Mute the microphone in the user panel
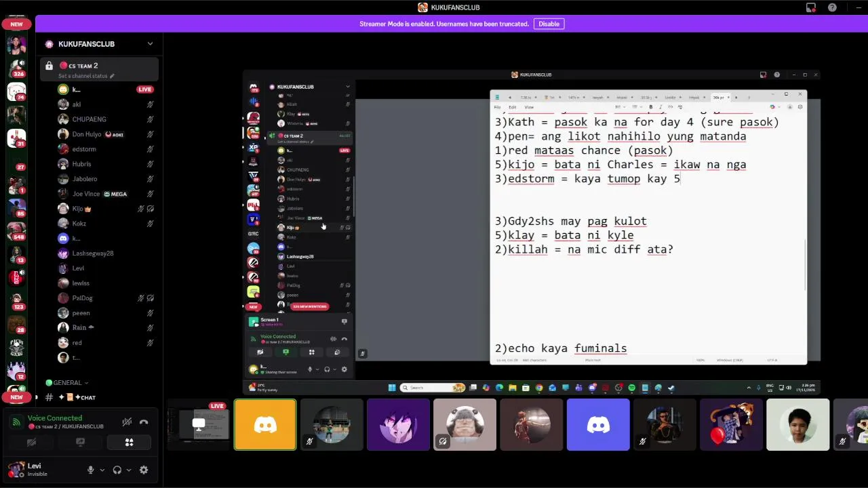This screenshot has width=868, height=488. click(x=90, y=470)
